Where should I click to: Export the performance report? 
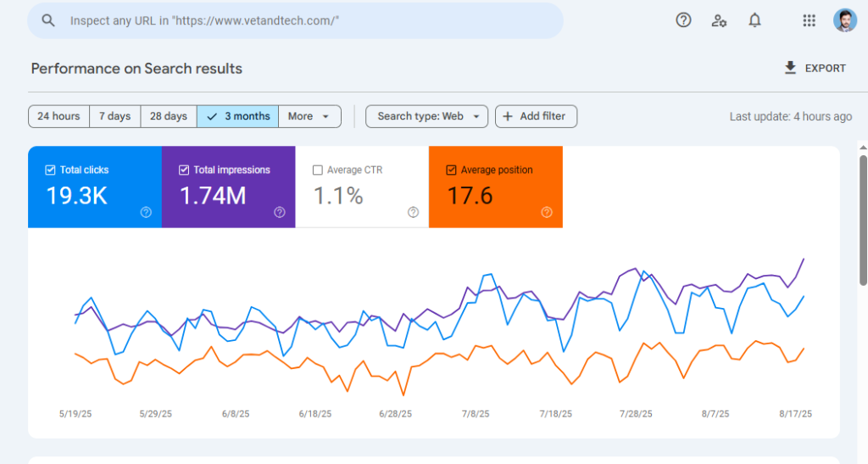[815, 68]
